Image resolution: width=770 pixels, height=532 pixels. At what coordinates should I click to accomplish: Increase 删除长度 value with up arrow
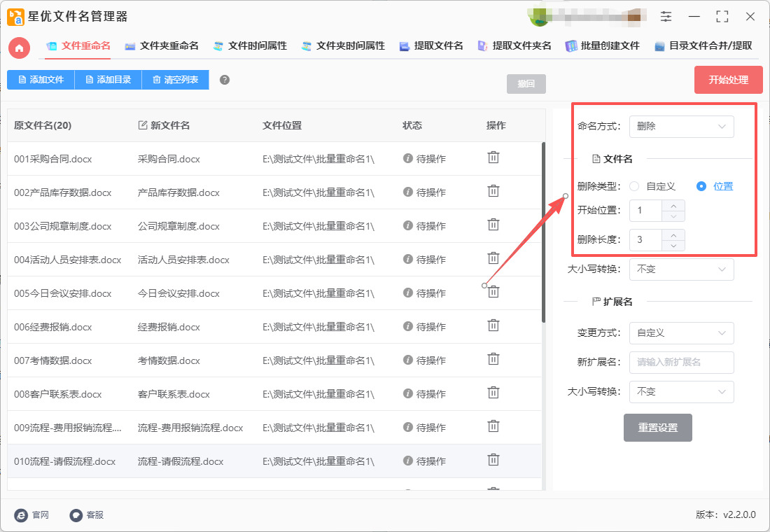[673, 234]
